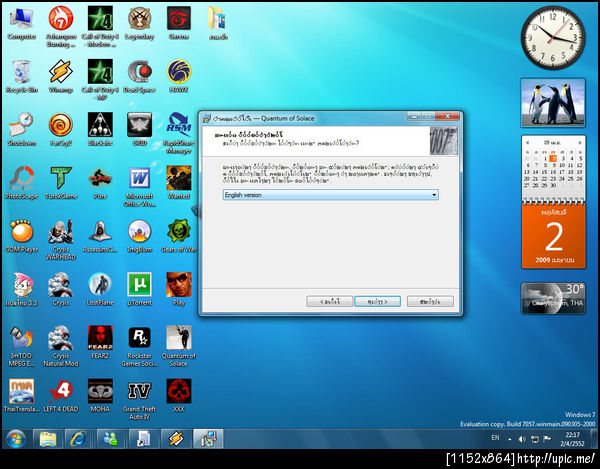Click the Cancel button in installer
The width and height of the screenshot is (600, 469).
coord(430,301)
